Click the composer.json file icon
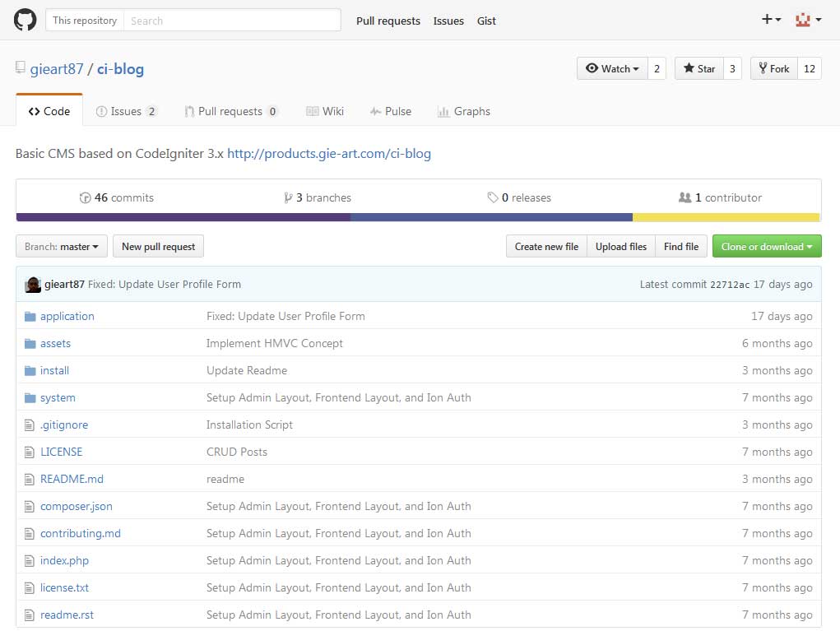 (30, 507)
